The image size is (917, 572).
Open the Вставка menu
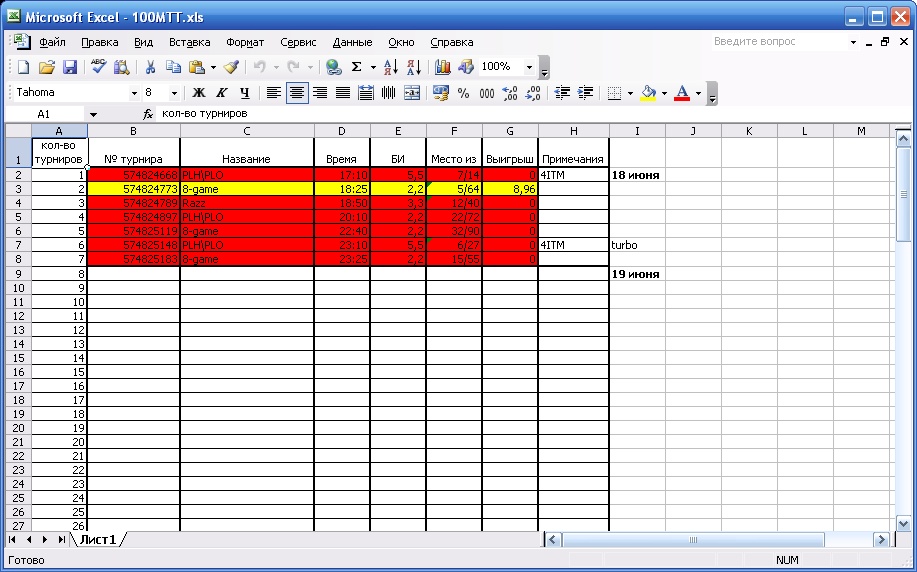(189, 42)
